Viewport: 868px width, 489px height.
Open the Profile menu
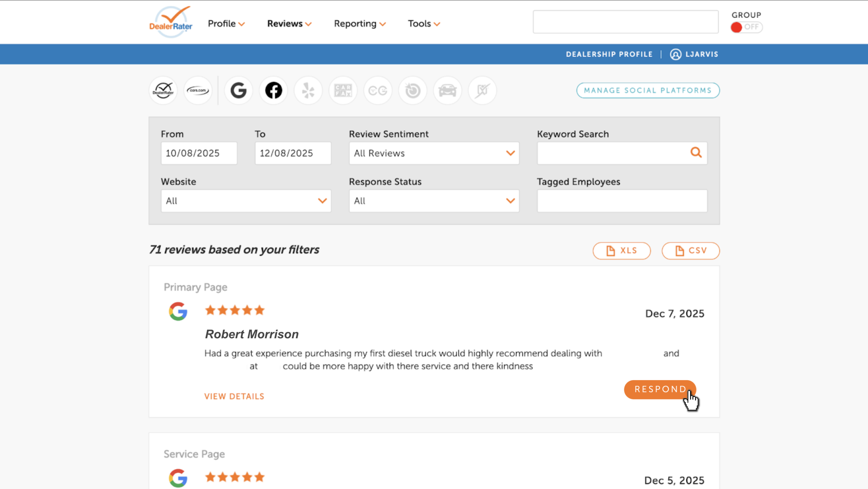226,24
